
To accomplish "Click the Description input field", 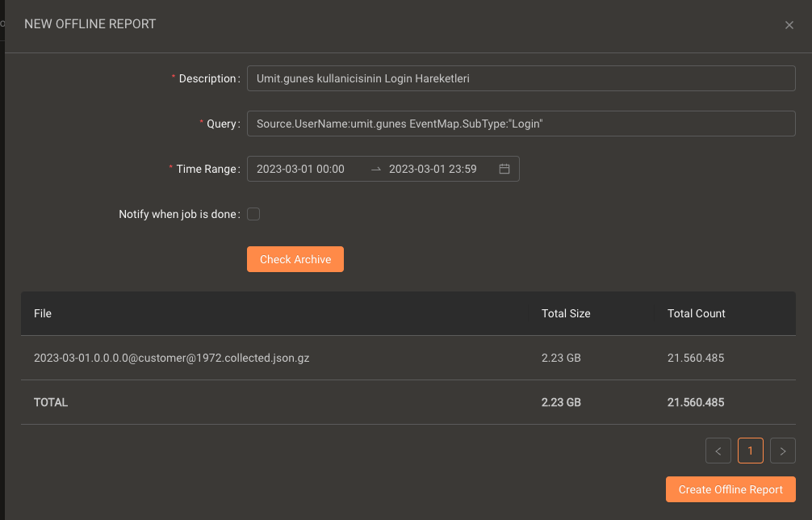I will pyautogui.click(x=521, y=78).
